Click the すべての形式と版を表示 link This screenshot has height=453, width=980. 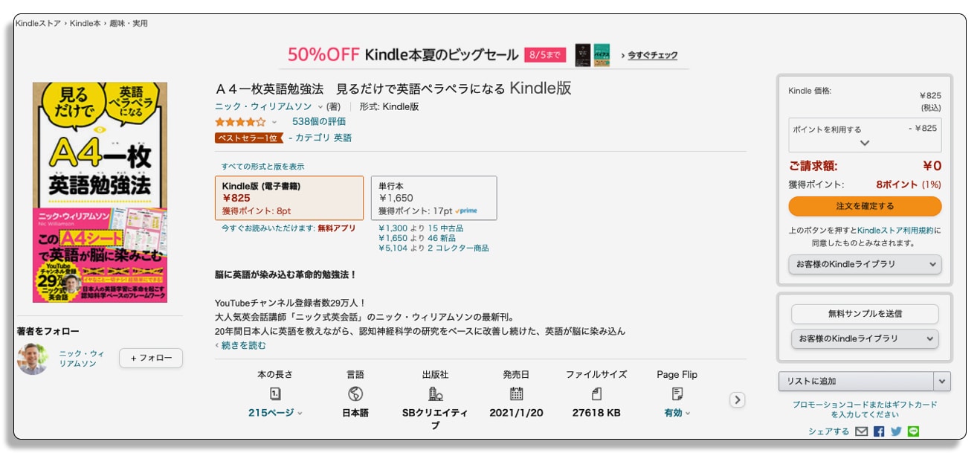(262, 167)
